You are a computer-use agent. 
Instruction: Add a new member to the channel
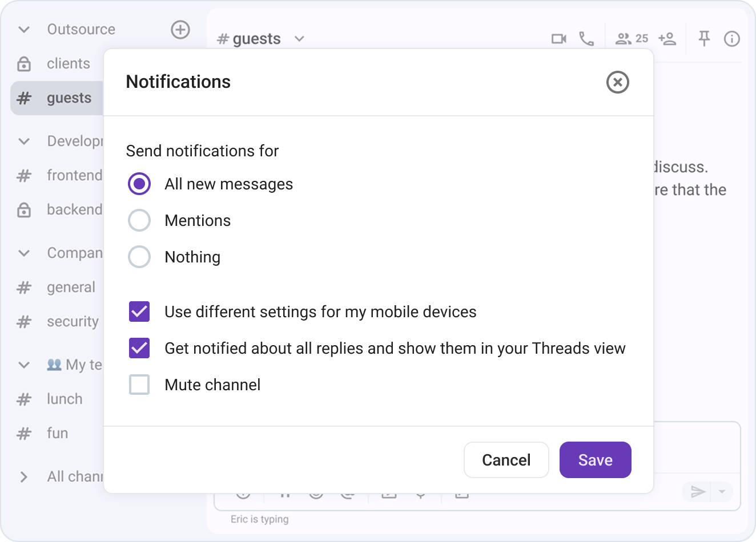click(667, 38)
